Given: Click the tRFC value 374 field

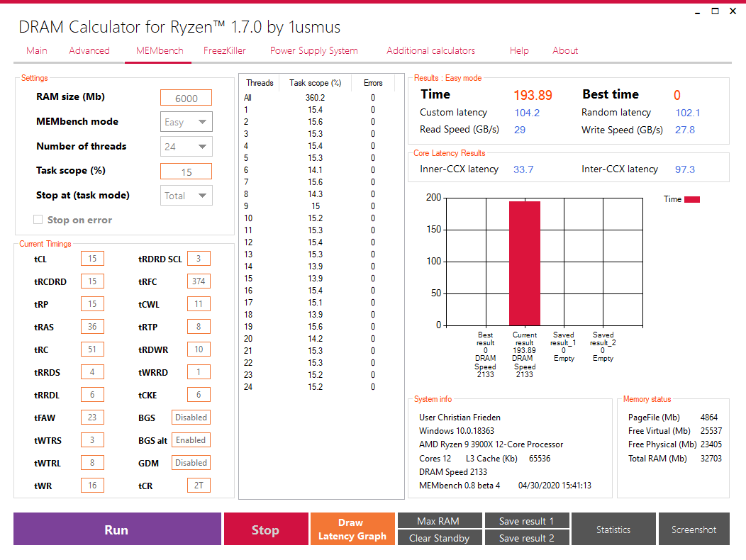Looking at the screenshot, I should 199,281.
